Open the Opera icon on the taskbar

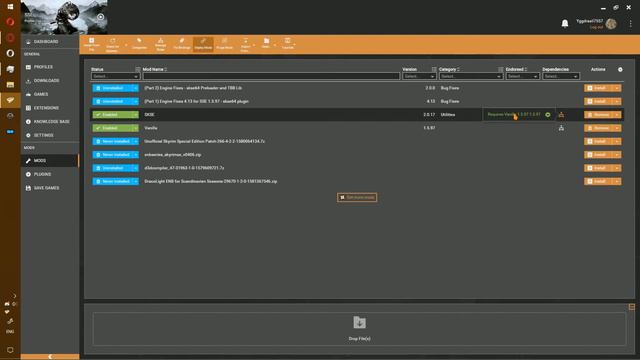(x=10, y=22)
